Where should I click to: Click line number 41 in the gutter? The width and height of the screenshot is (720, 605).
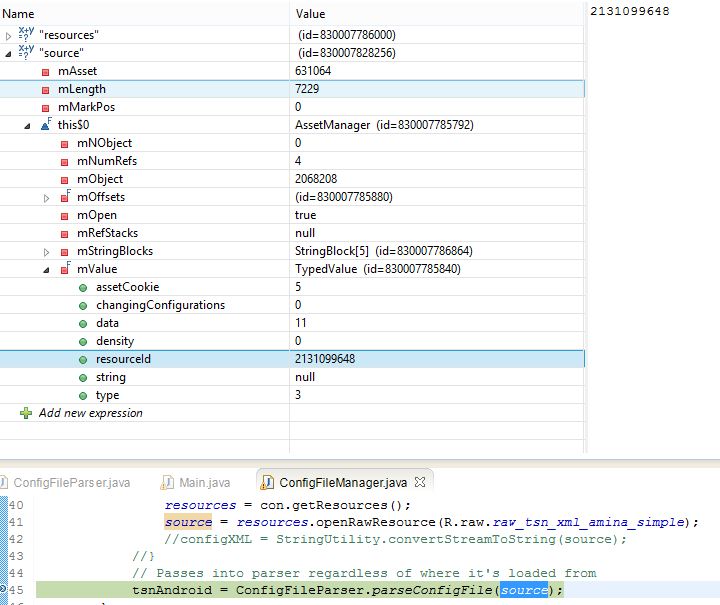tap(16, 522)
